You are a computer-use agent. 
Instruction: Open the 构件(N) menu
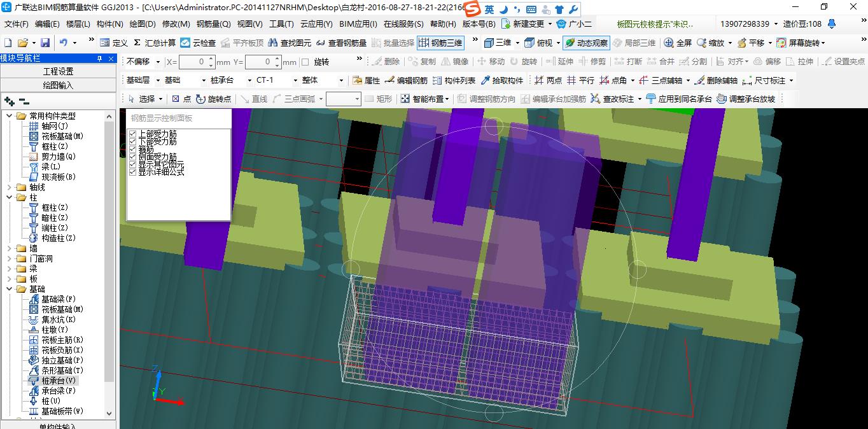pyautogui.click(x=109, y=24)
